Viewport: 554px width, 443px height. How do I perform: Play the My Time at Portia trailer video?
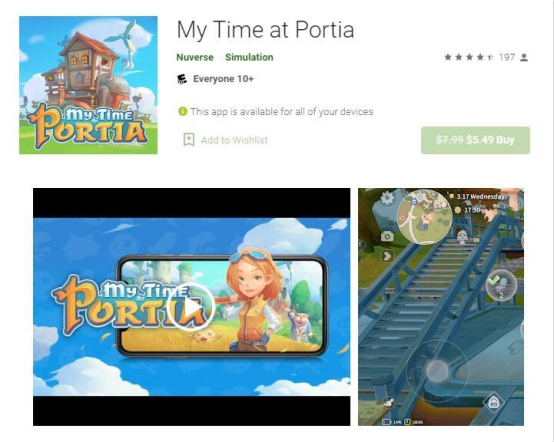coord(191,307)
